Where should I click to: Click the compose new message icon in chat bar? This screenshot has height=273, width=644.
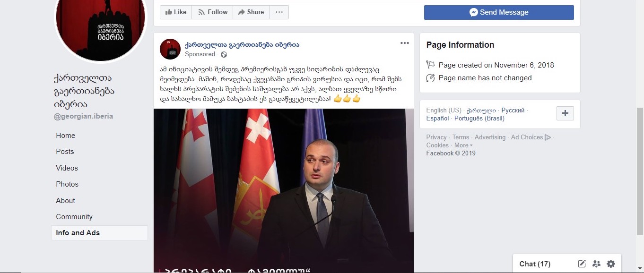tap(582, 264)
